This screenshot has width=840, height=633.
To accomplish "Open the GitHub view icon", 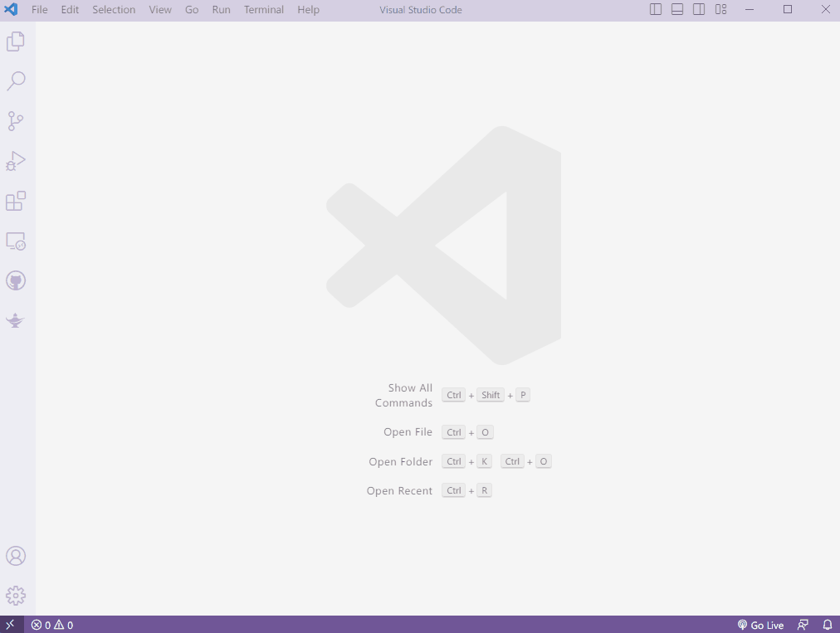I will click(16, 280).
